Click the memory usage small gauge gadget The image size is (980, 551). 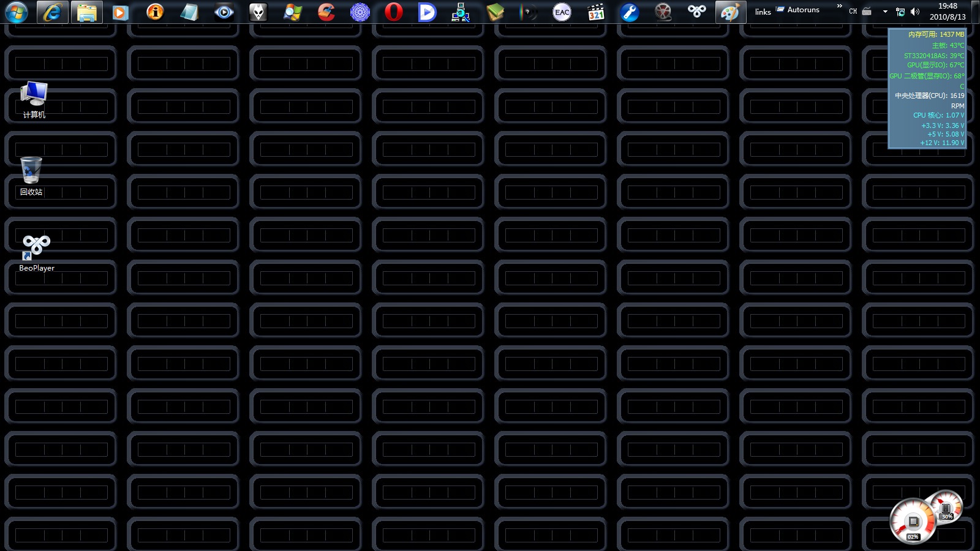tap(947, 508)
